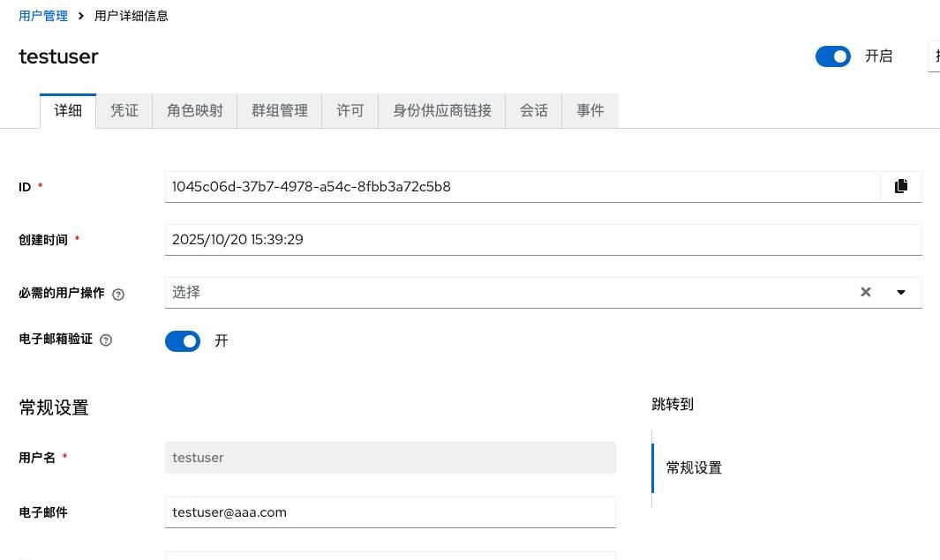Screen dimensions: 940x560
Task: Select the 许可 tab
Action: tap(350, 110)
